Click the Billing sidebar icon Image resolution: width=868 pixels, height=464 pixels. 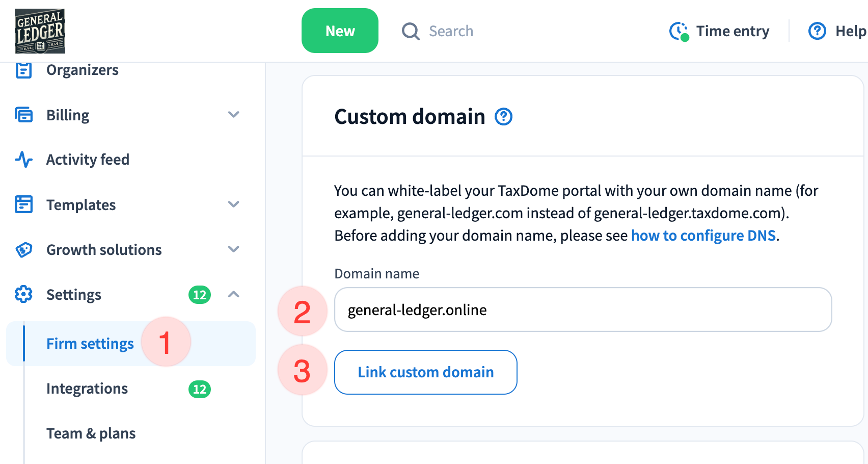pyautogui.click(x=24, y=115)
